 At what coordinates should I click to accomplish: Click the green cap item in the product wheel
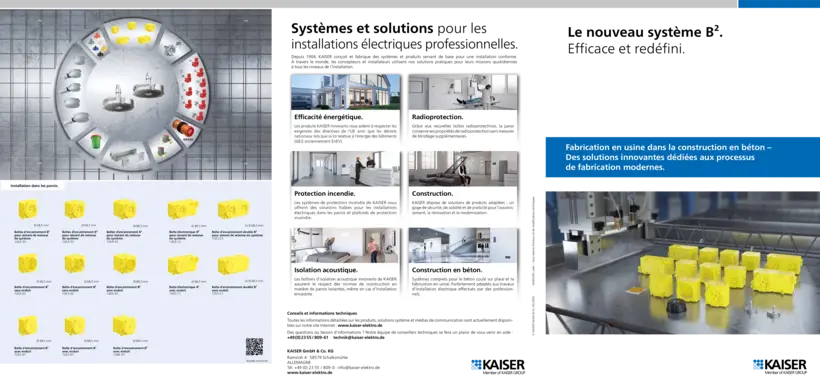[x=96, y=143]
